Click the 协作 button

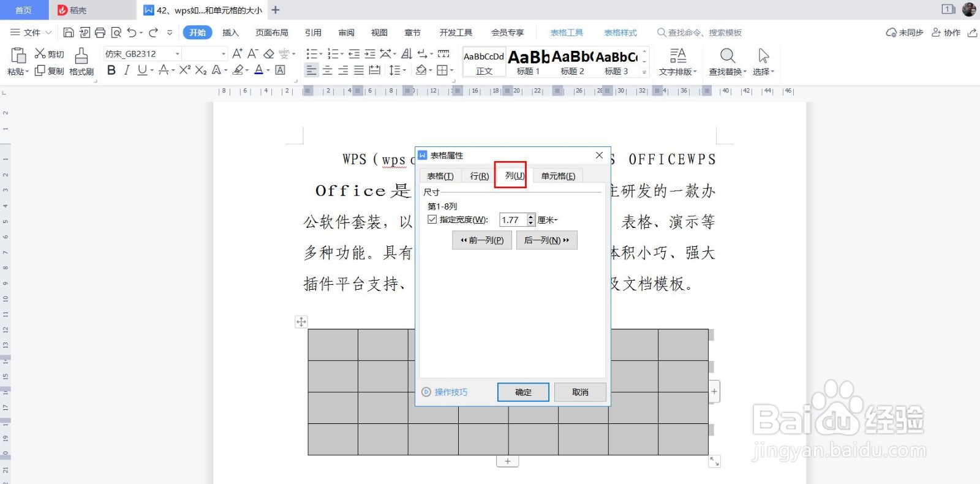point(946,32)
